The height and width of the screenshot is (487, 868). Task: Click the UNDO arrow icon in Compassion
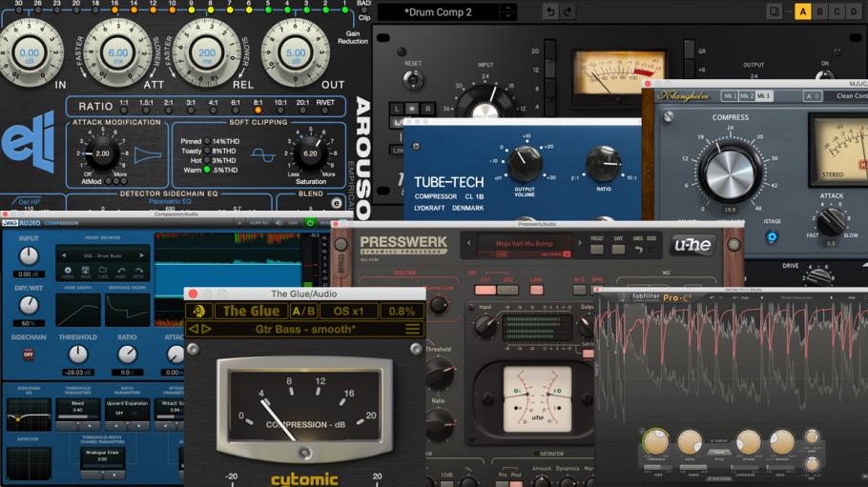(121, 272)
